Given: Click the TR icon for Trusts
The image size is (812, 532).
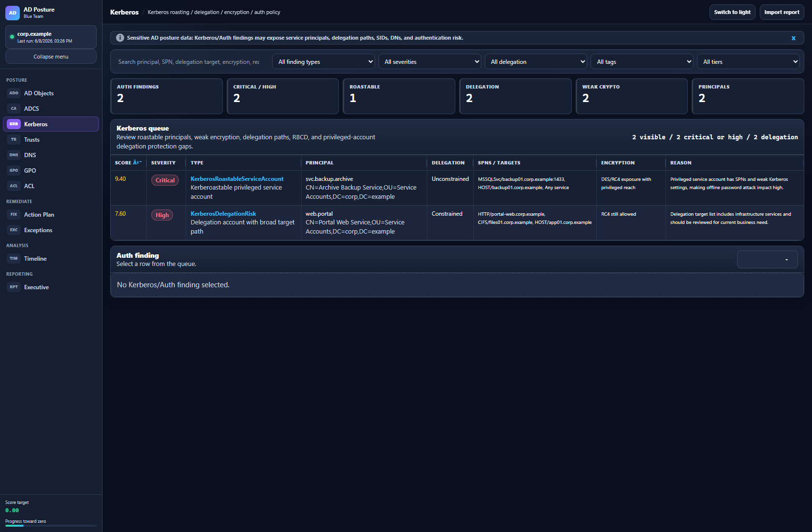Looking at the screenshot, I should (x=14, y=140).
